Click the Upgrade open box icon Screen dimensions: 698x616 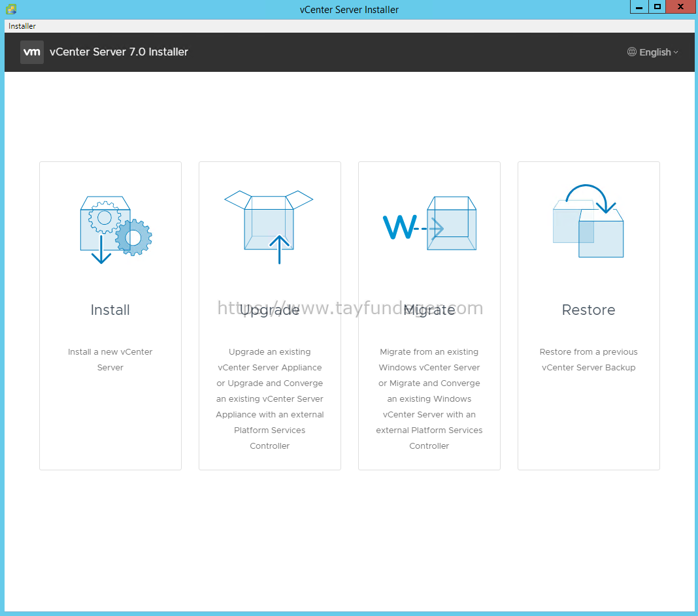click(x=269, y=227)
